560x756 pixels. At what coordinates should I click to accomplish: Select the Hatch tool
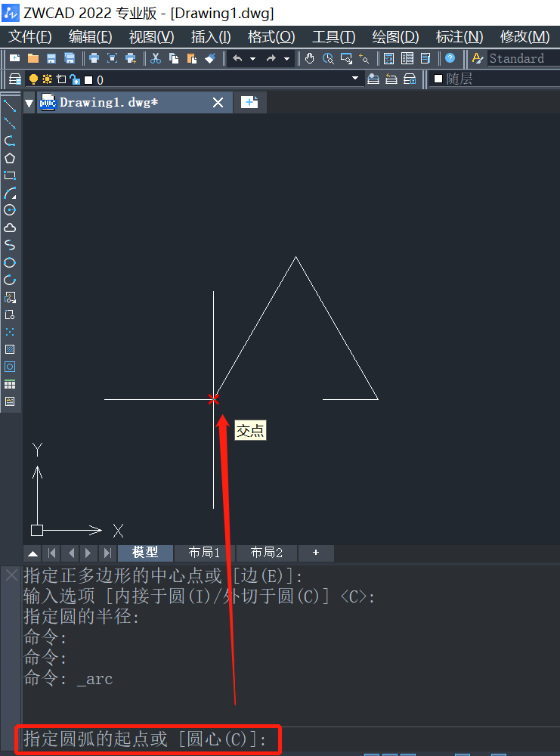pyautogui.click(x=10, y=349)
